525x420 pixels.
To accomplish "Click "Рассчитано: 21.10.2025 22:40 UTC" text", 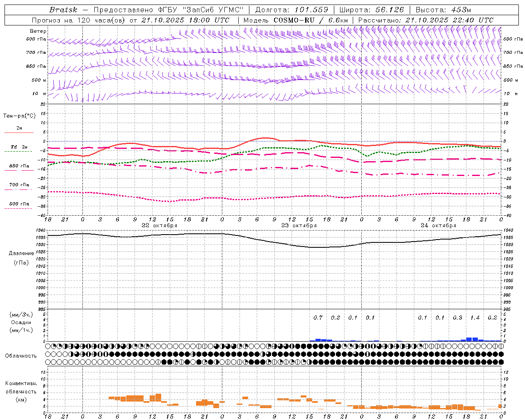I will point(426,20).
